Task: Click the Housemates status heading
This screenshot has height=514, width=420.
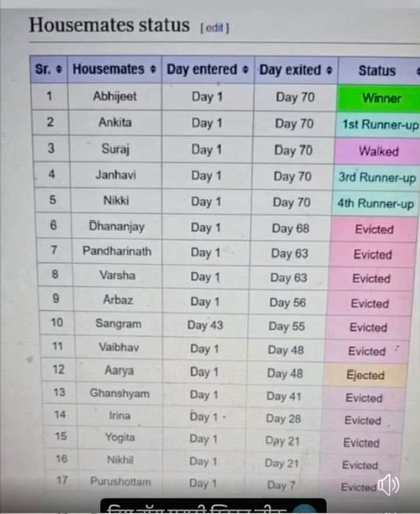Action: coord(109,25)
